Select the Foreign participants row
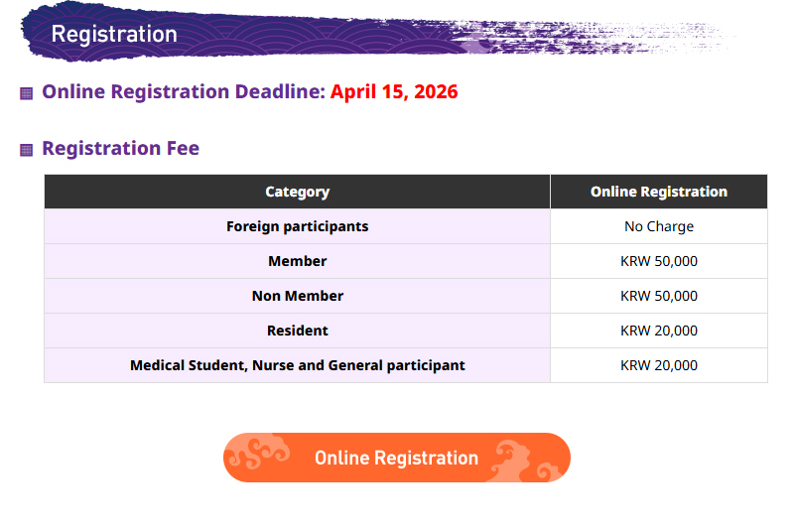 297,226
